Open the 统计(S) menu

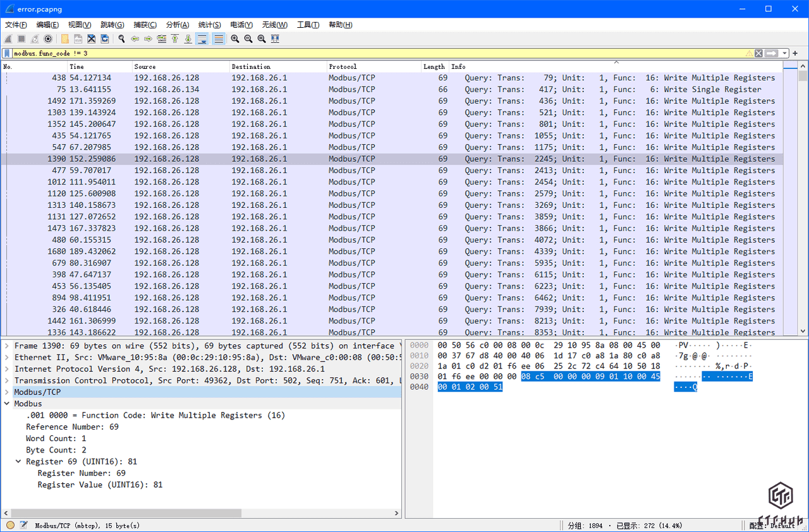(209, 25)
